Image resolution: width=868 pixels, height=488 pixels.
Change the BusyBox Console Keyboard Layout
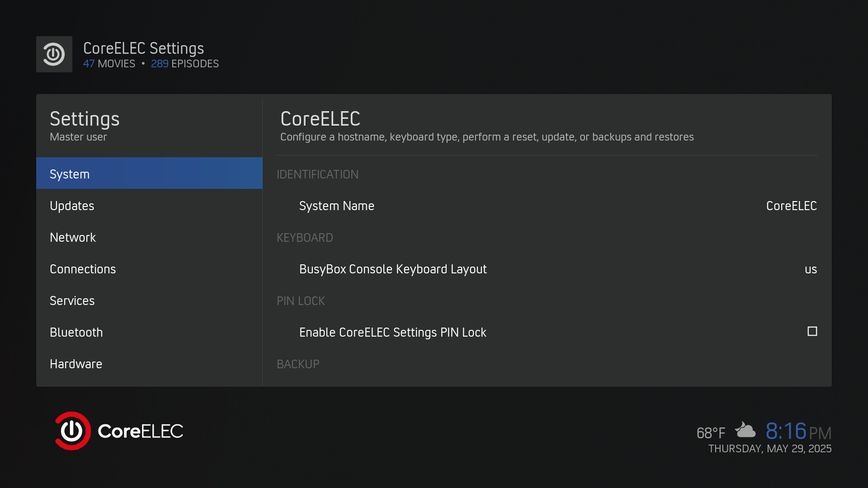393,269
